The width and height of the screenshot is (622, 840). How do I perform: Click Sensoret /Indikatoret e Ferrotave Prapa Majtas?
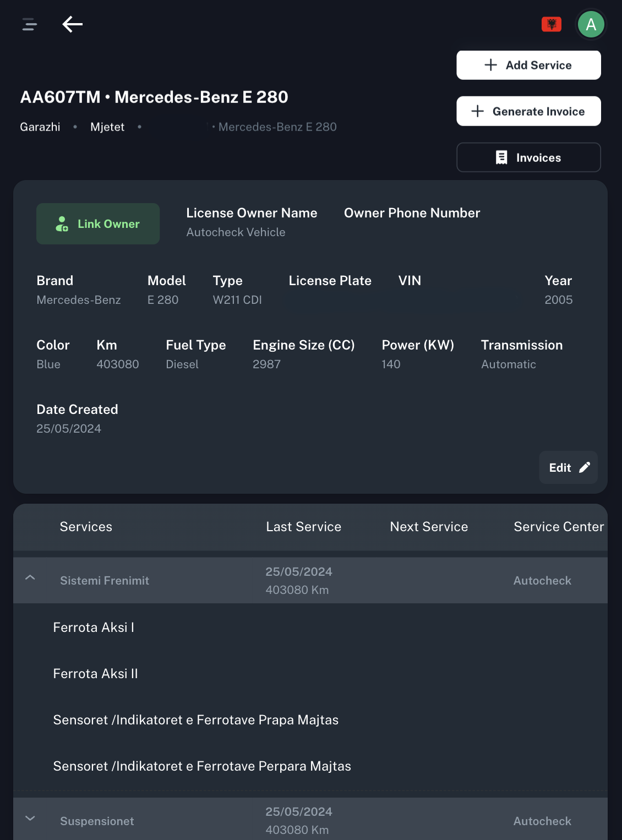click(x=196, y=719)
